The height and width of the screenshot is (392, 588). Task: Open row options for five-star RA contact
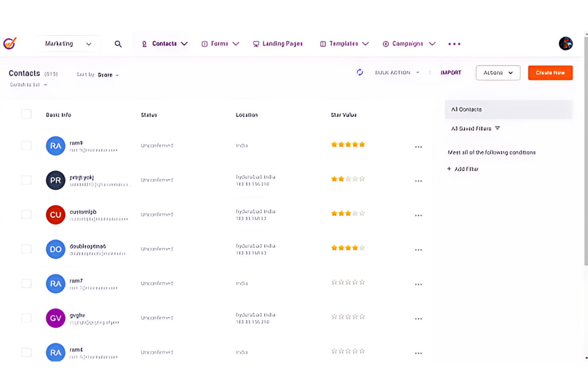coord(418,147)
